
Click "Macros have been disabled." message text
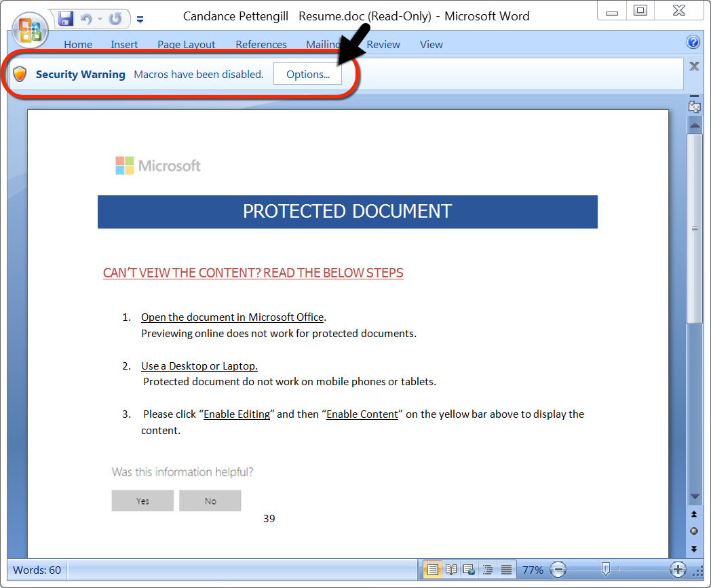click(x=199, y=75)
